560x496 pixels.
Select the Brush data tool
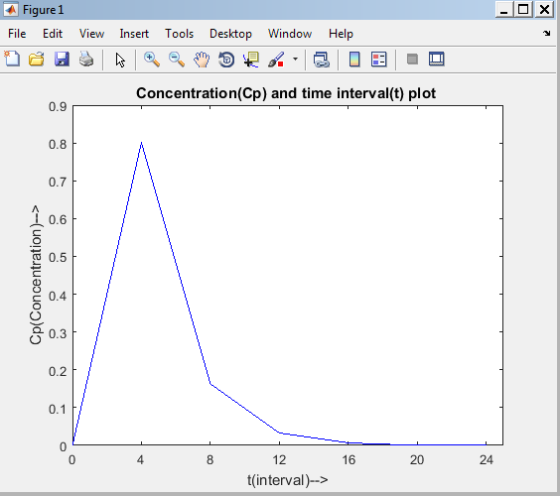coord(276,59)
